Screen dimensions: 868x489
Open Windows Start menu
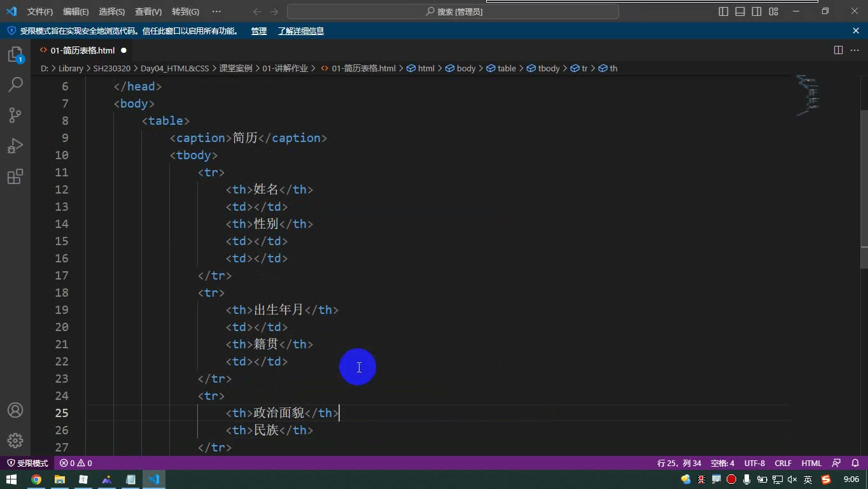coord(11,479)
